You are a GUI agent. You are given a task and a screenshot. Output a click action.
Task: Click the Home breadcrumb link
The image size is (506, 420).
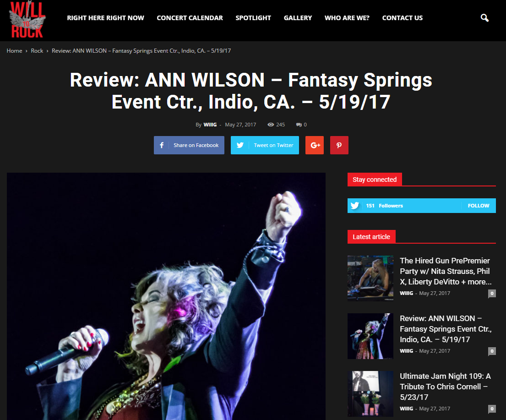pyautogui.click(x=15, y=51)
